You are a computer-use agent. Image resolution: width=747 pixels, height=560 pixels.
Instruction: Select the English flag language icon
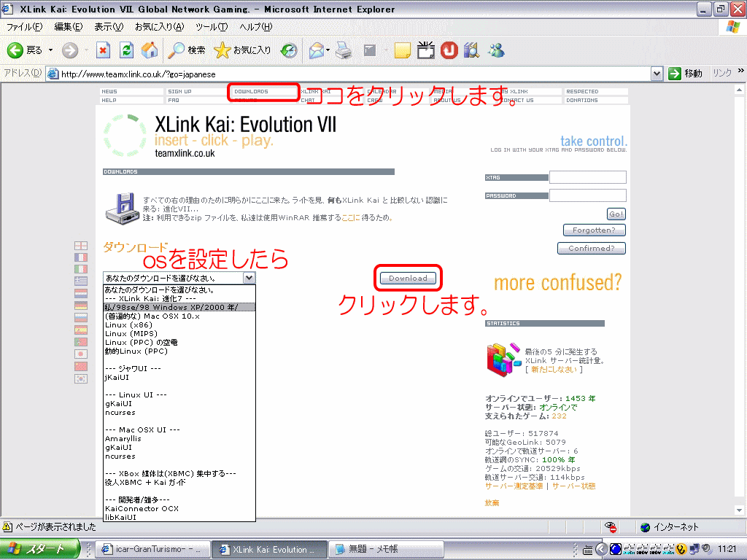(81, 246)
